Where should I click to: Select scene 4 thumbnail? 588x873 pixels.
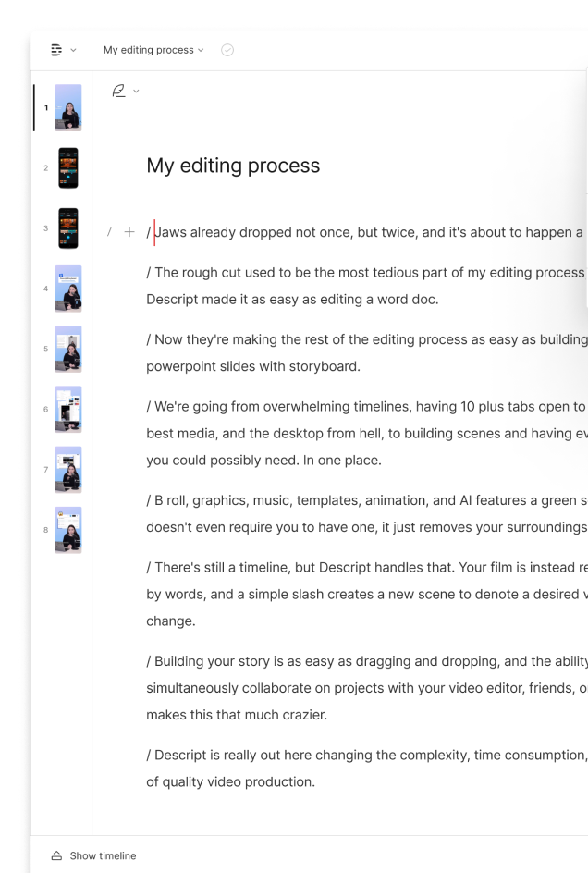[x=67, y=289]
